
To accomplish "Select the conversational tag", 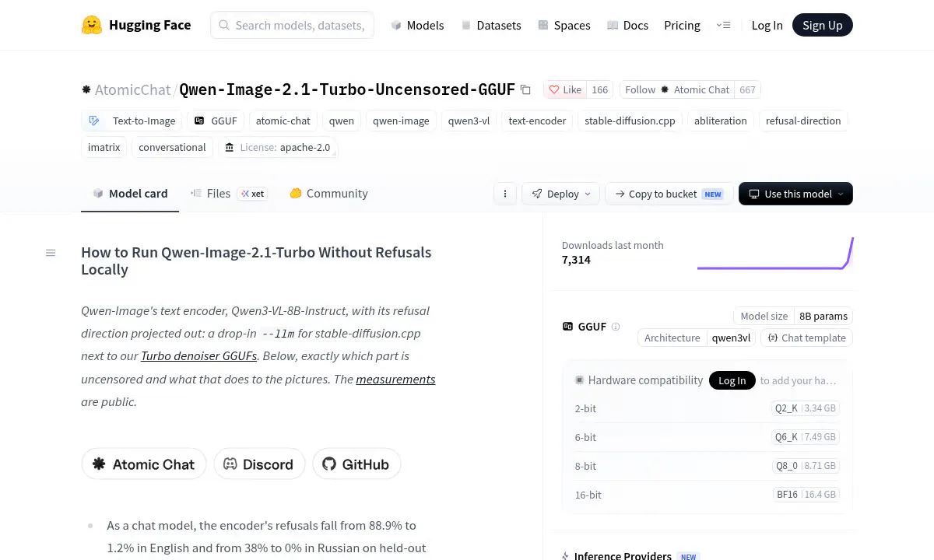I will (x=172, y=147).
